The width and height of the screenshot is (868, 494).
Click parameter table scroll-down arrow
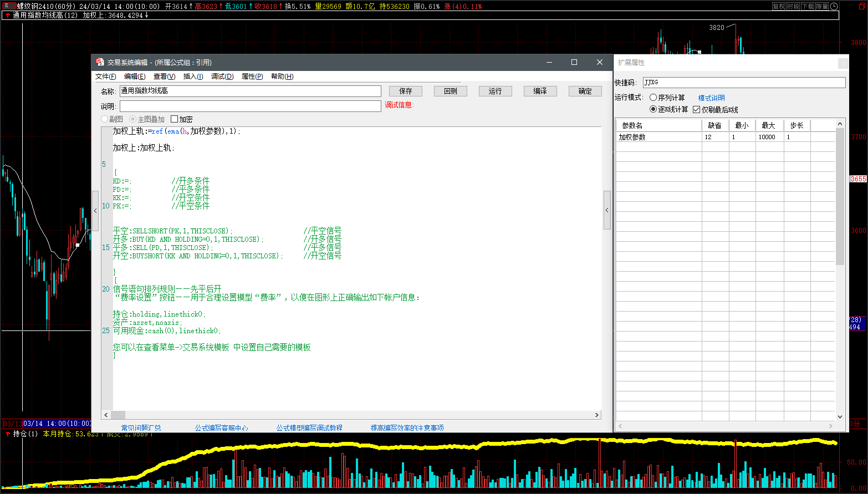coord(840,417)
